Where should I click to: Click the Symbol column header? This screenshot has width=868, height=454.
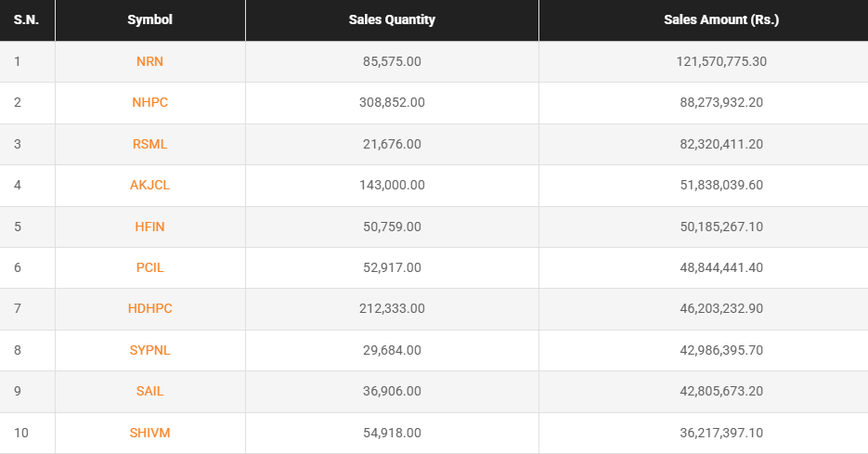click(149, 19)
